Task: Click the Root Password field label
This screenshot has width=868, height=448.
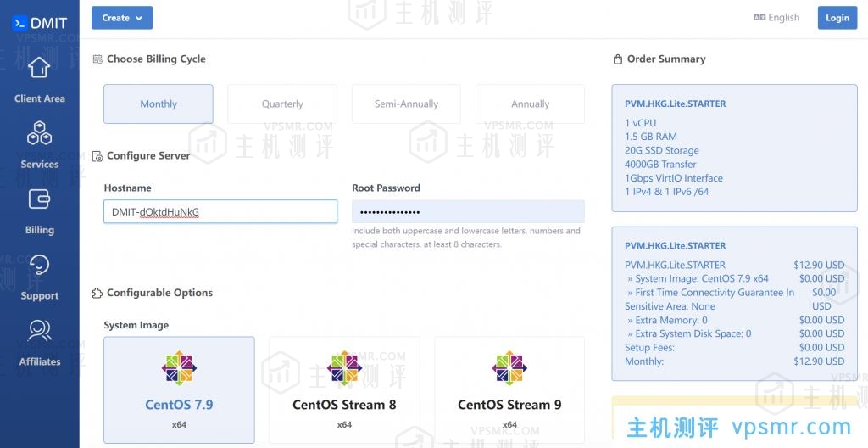Action: (386, 188)
